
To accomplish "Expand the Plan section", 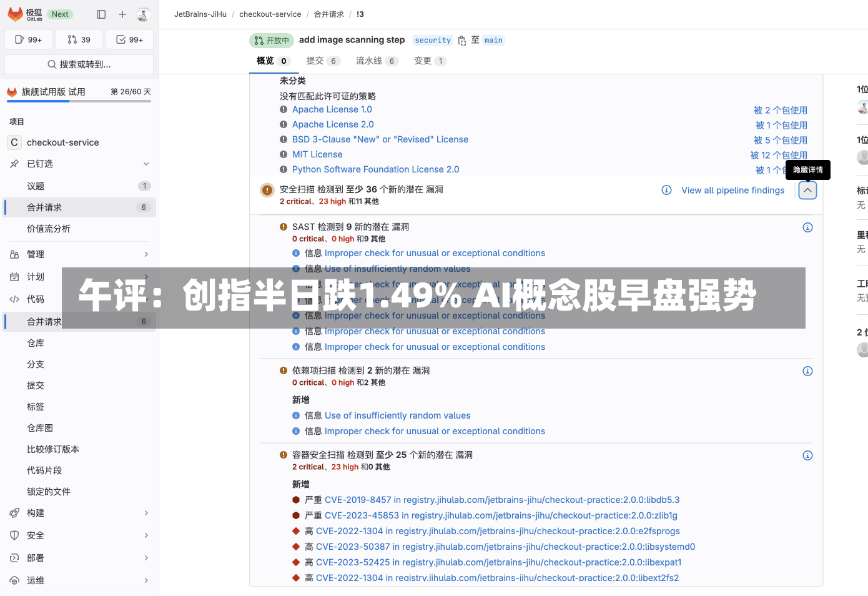I will pyautogui.click(x=79, y=277).
